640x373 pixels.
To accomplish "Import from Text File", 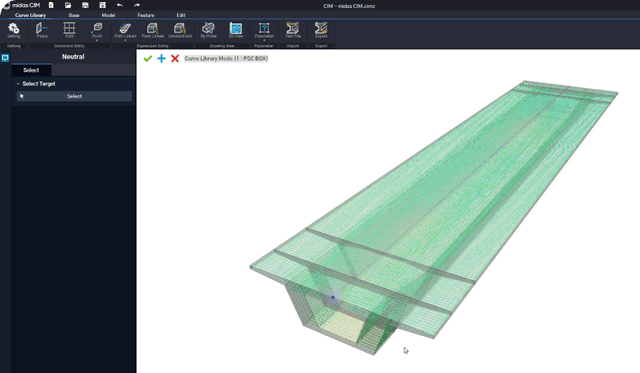I will [293, 30].
